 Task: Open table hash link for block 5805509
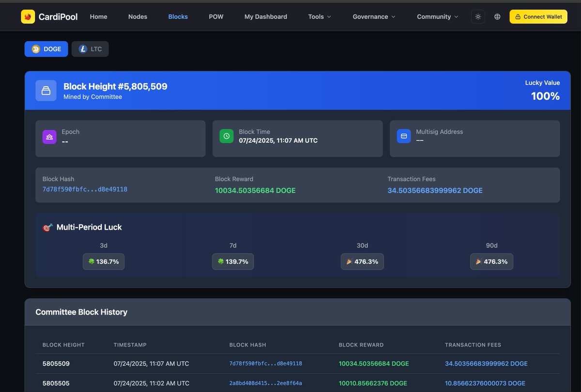[266, 363]
